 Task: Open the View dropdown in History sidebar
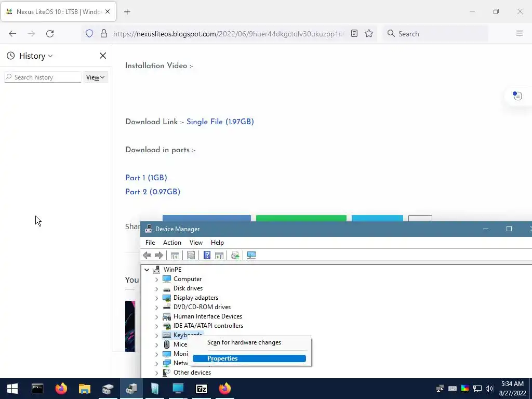(96, 77)
